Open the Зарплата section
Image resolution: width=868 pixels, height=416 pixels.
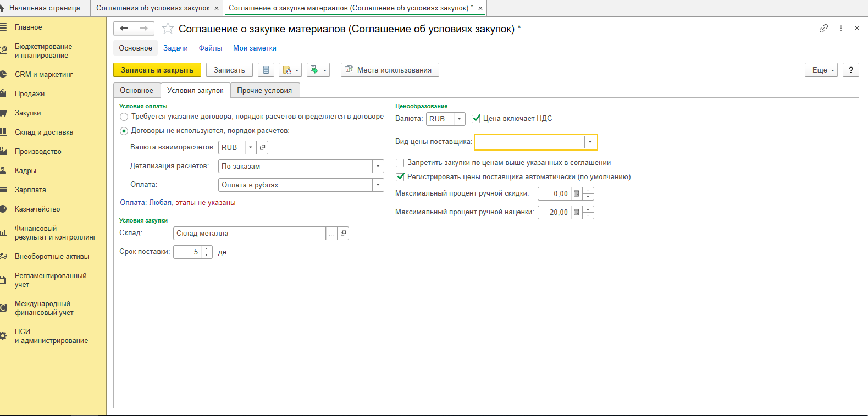pyautogui.click(x=30, y=190)
